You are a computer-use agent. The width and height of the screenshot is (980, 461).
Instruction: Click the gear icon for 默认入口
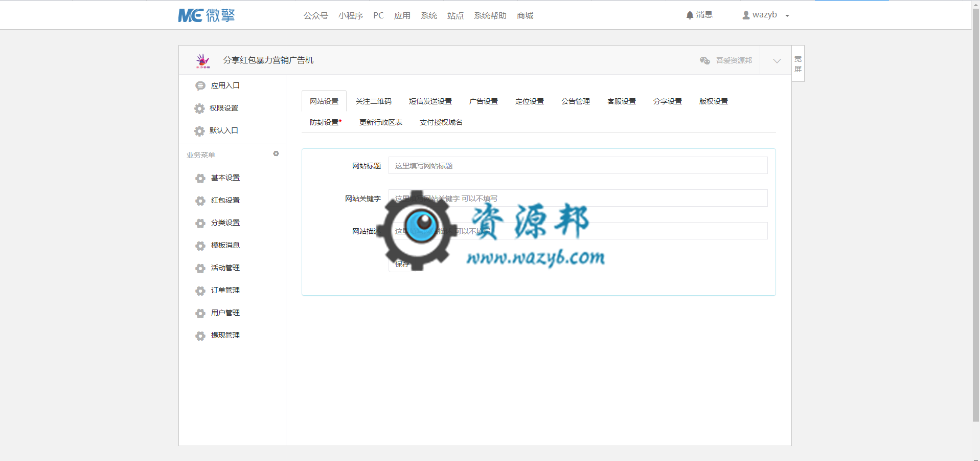(199, 131)
